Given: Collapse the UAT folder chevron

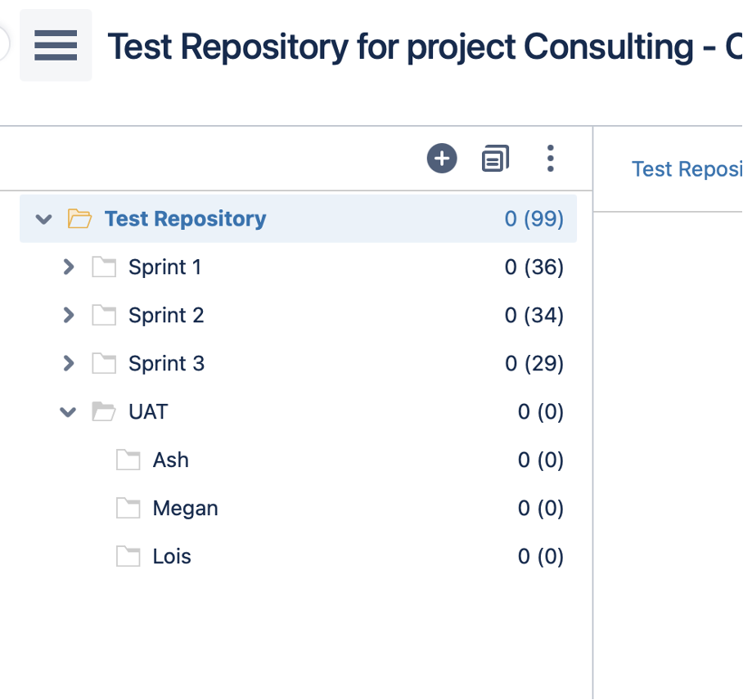Looking at the screenshot, I should pyautogui.click(x=68, y=412).
